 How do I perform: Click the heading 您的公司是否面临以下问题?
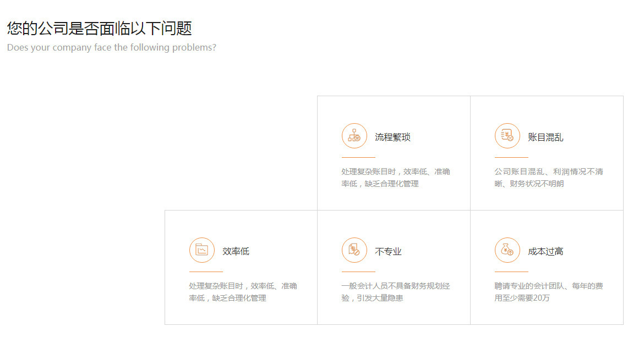[100, 29]
